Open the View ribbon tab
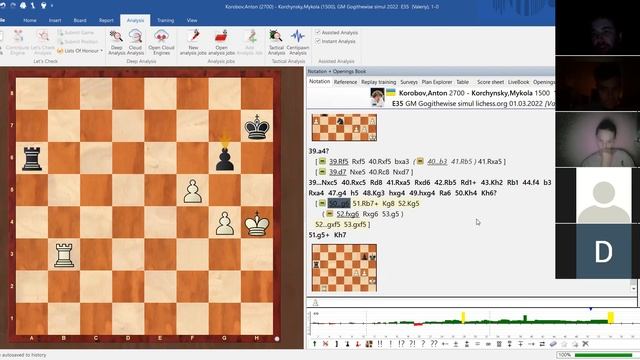Image resolution: width=640 pixels, height=360 pixels. [192, 20]
